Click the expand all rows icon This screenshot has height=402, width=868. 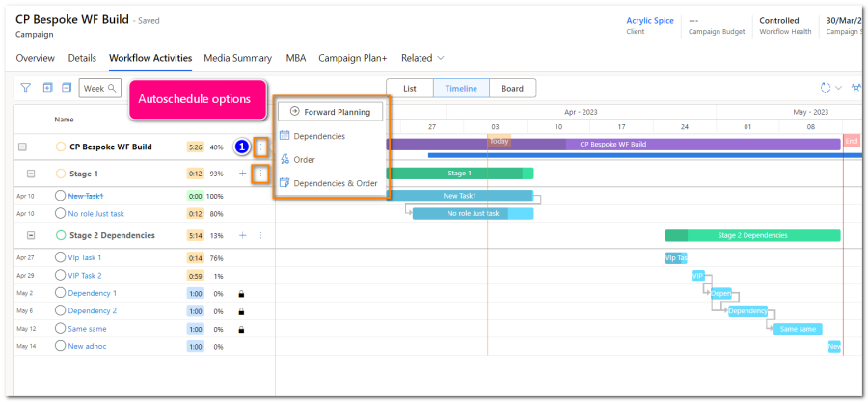pyautogui.click(x=47, y=89)
